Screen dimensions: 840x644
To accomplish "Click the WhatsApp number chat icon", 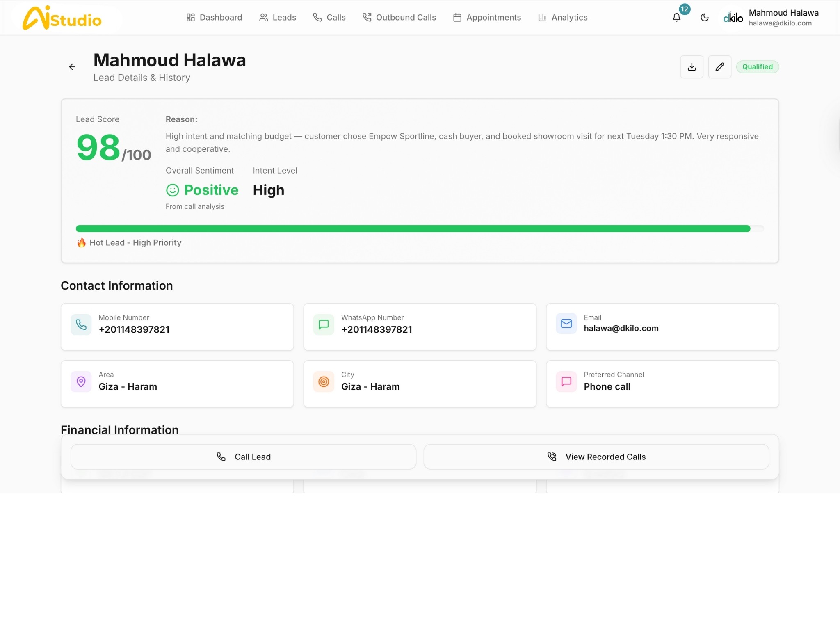I will coord(324,324).
